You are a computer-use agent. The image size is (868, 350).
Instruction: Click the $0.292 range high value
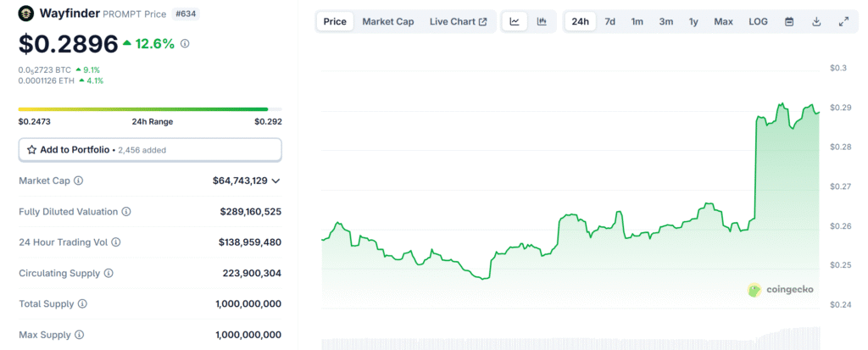pos(268,121)
